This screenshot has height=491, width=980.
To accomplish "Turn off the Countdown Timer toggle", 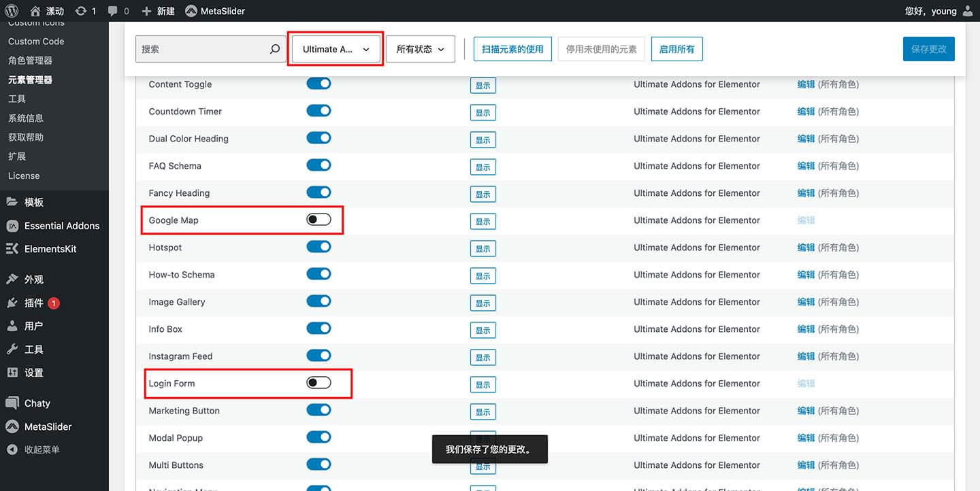I will 318,110.
